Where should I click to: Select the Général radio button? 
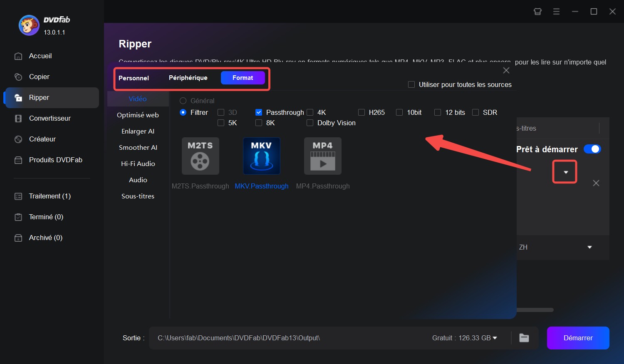click(183, 101)
